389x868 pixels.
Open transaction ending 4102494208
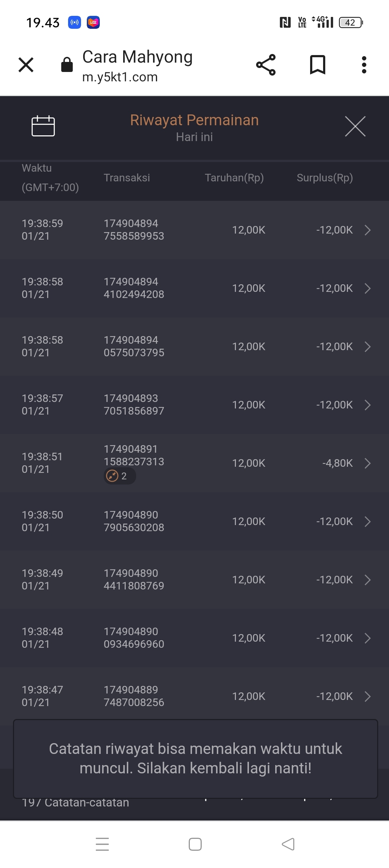pos(134,288)
